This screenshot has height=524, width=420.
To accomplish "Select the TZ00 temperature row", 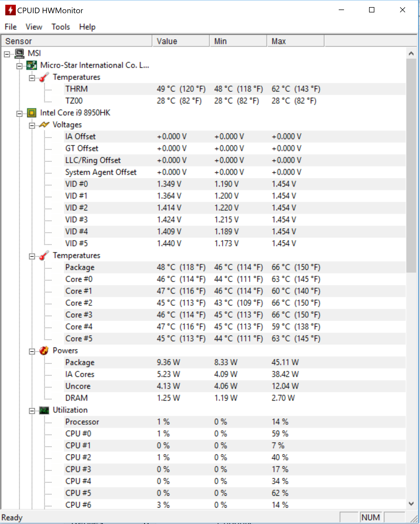I will [x=235, y=101].
